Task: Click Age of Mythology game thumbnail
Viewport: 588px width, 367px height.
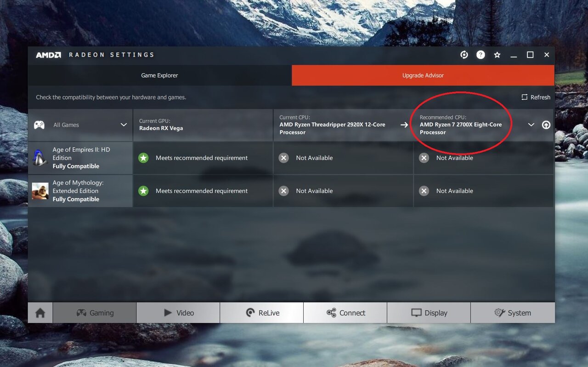Action: click(40, 191)
